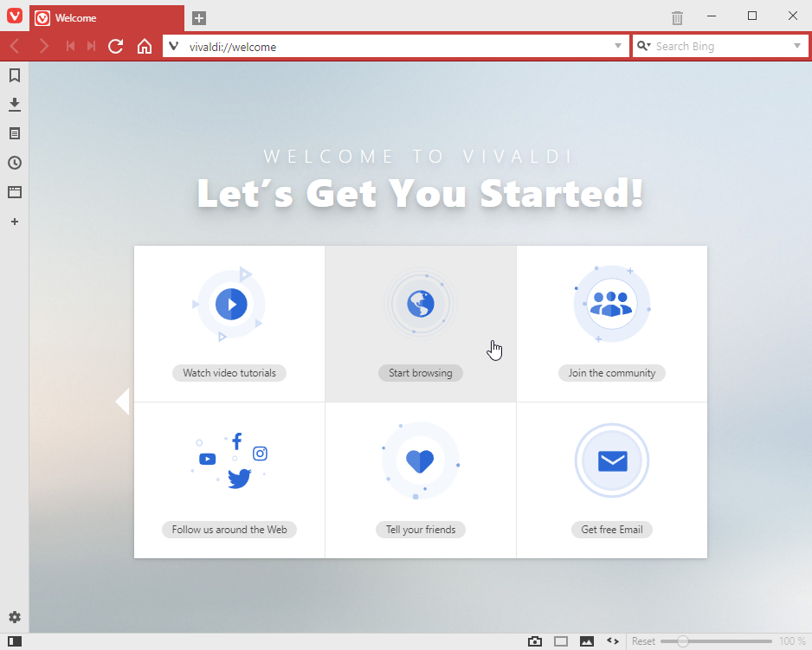Click the Facebook logo icon
812x650 pixels.
tap(236, 441)
